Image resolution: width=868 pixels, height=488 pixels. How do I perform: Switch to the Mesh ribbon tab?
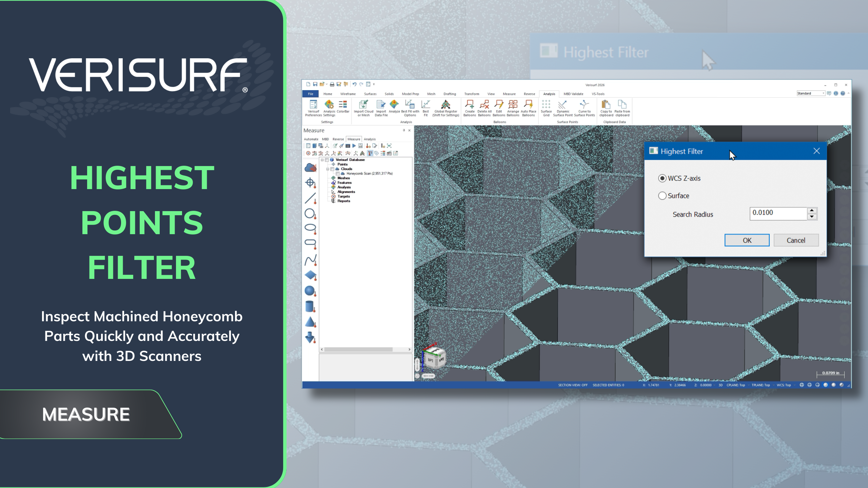(431, 94)
